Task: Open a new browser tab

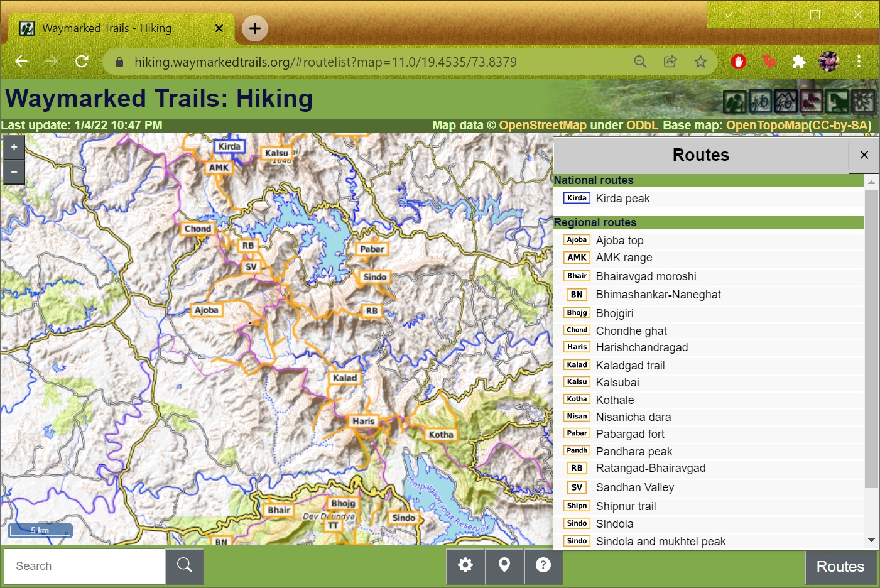Action: pos(255,28)
